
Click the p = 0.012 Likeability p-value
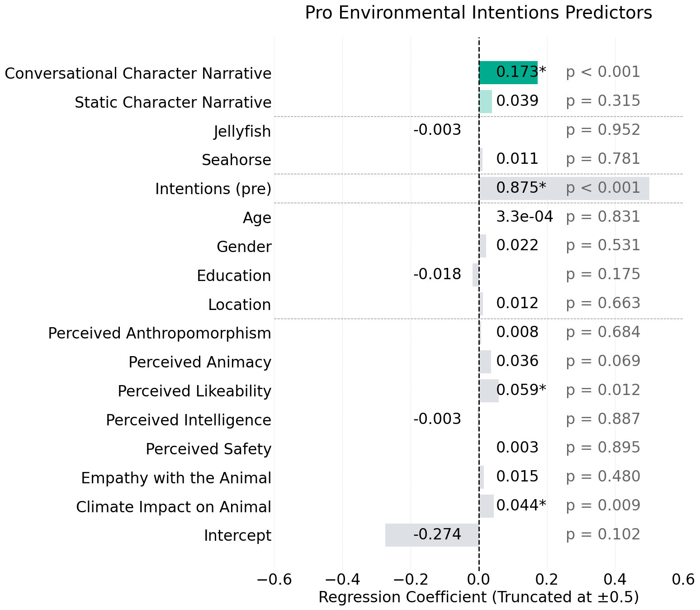[603, 390]
